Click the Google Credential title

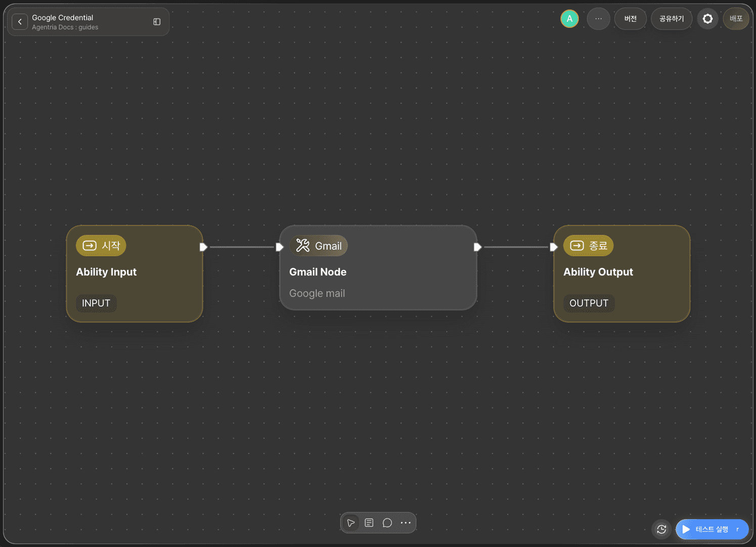click(x=63, y=18)
